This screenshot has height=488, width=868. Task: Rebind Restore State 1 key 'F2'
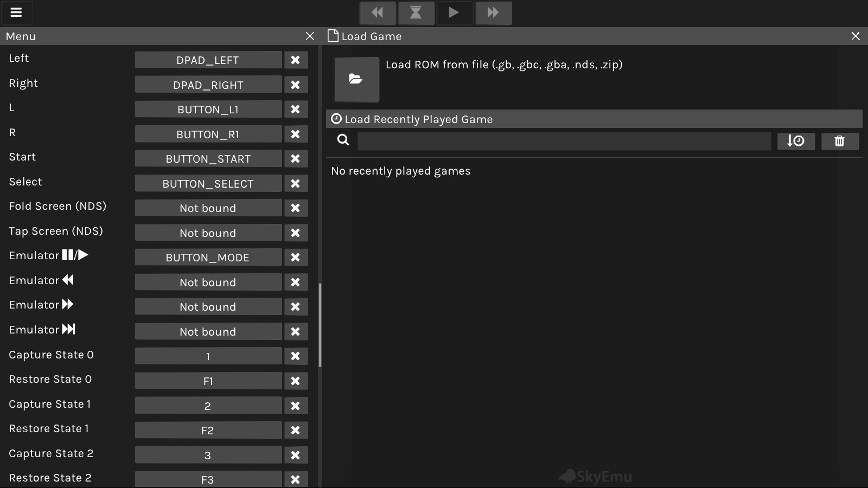[x=208, y=431]
